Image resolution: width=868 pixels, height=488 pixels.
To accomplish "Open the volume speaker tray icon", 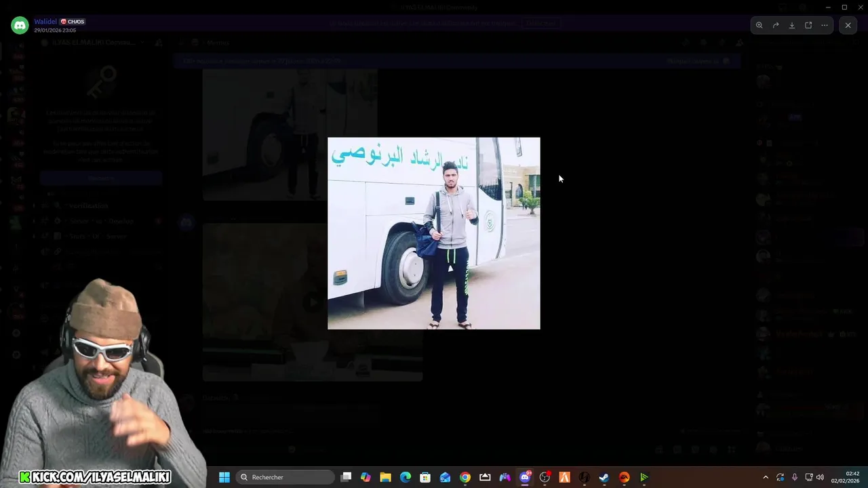I will pyautogui.click(x=820, y=477).
